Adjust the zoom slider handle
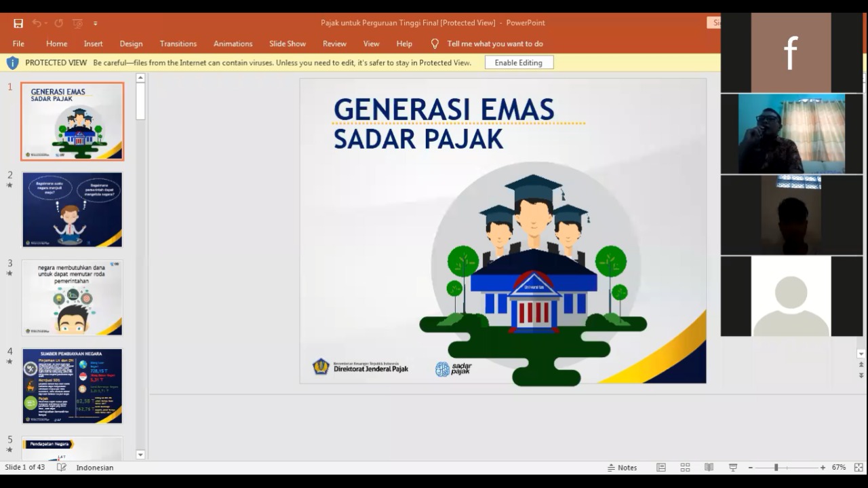The width and height of the screenshot is (868, 488). click(776, 468)
